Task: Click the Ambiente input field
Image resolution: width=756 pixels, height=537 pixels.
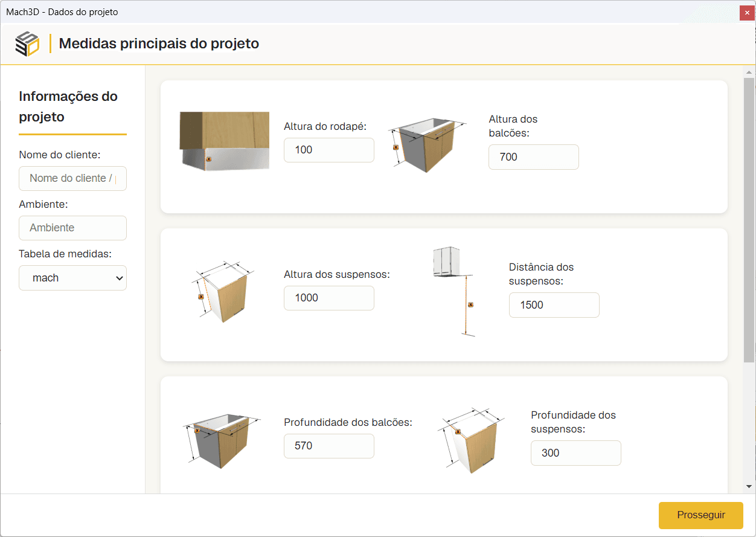Action: click(x=72, y=228)
